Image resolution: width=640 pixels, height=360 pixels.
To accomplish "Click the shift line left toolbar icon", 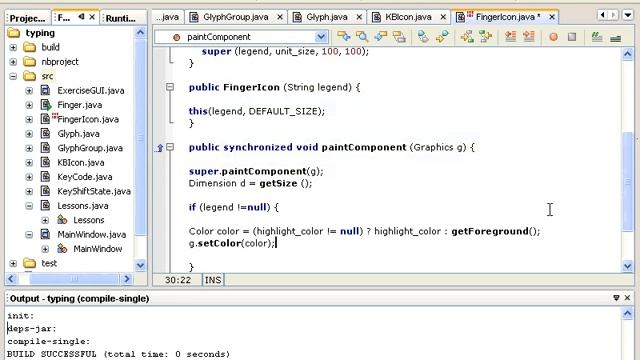I will (510, 37).
